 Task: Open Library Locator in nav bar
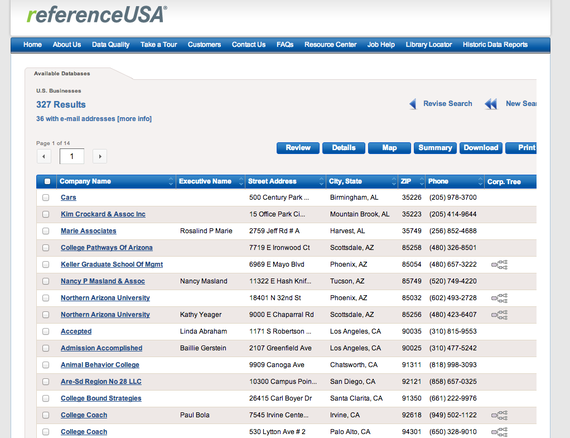(x=429, y=45)
